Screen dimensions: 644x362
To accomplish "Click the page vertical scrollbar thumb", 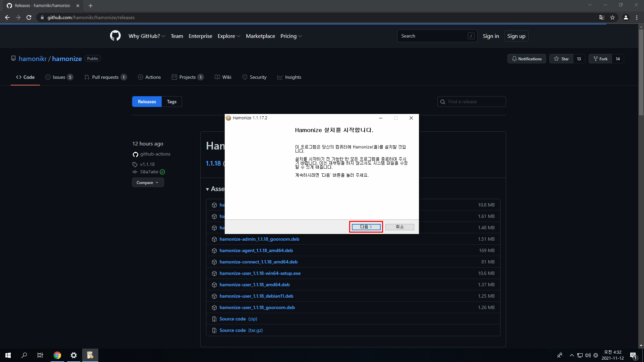I will tap(641, 72).
